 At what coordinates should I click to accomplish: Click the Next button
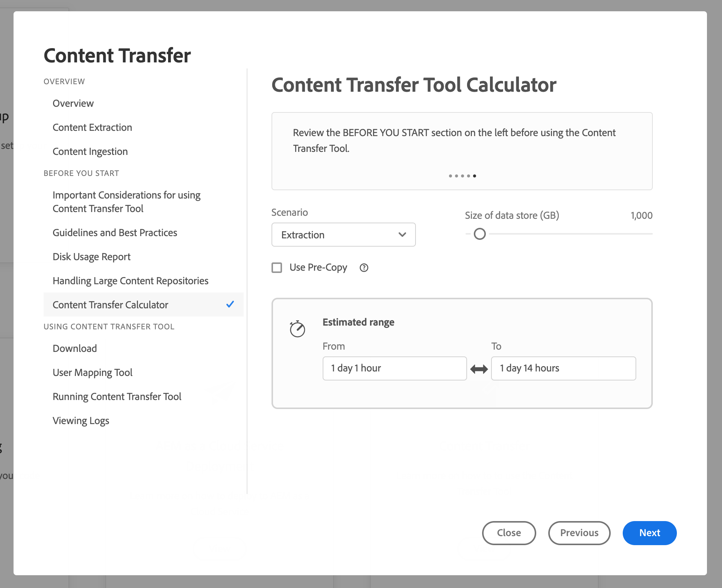coord(649,533)
